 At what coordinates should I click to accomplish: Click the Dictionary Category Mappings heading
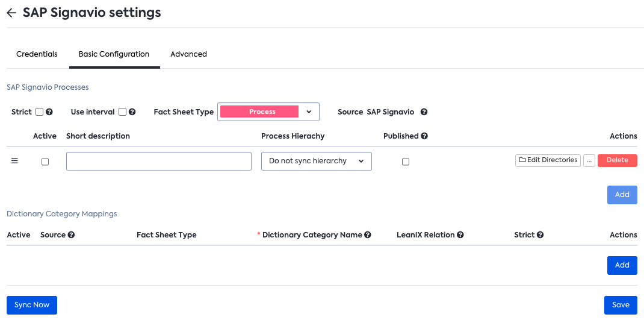click(x=61, y=213)
